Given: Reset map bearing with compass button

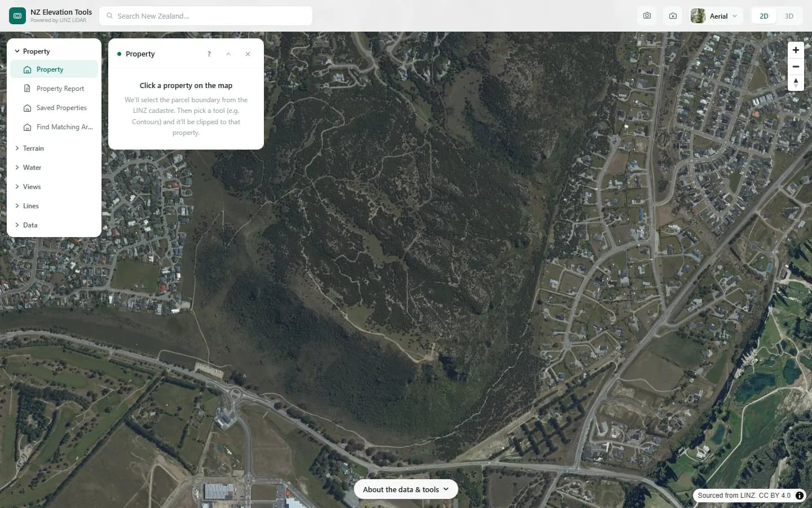Looking at the screenshot, I should click(796, 83).
